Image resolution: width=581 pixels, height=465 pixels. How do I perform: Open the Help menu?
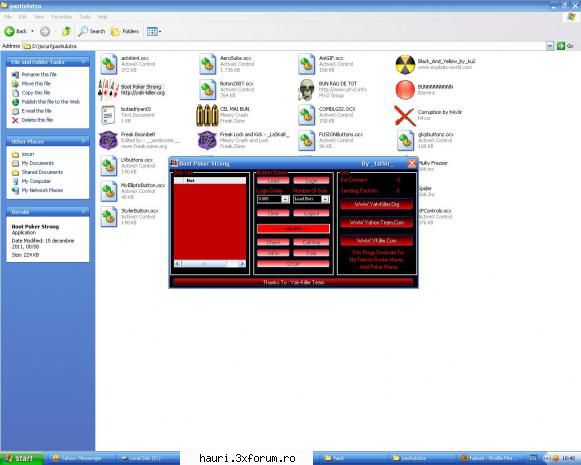pos(103,17)
